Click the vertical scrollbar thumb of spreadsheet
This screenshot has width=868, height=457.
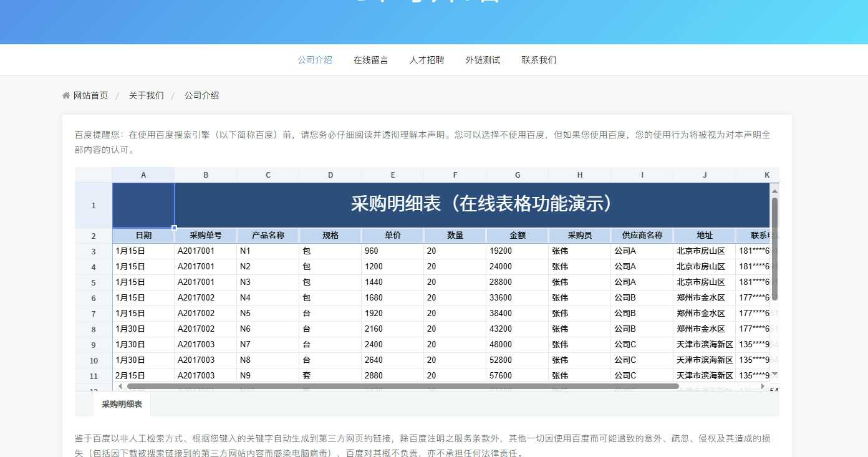(x=774, y=248)
